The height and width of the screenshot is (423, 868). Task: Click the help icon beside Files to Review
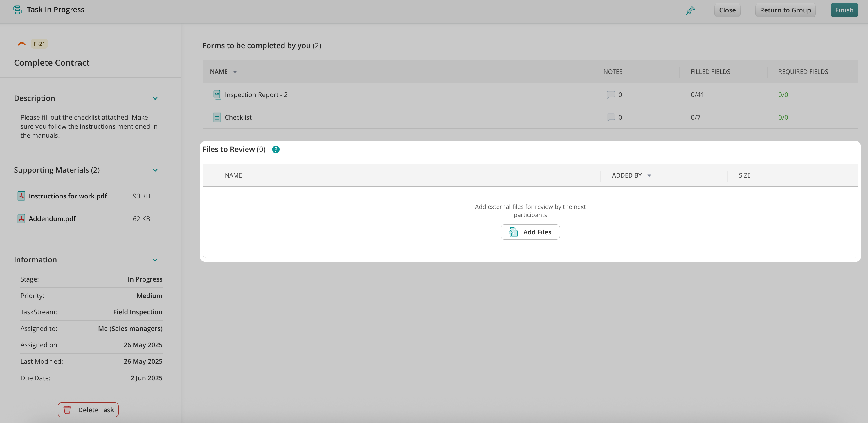click(275, 149)
